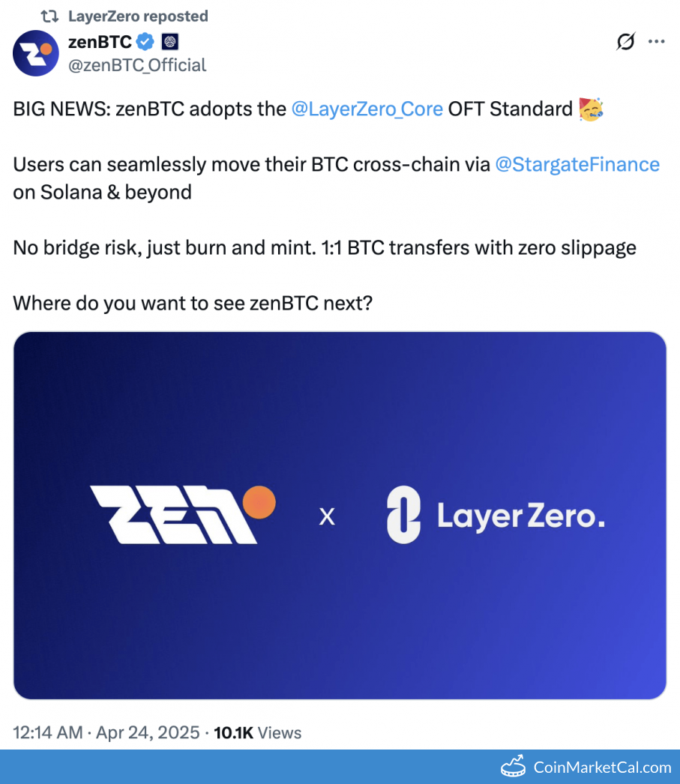Screen dimensions: 680x784
Task: Click the CoinMarketCal logo icon
Action: pyautogui.click(x=514, y=766)
